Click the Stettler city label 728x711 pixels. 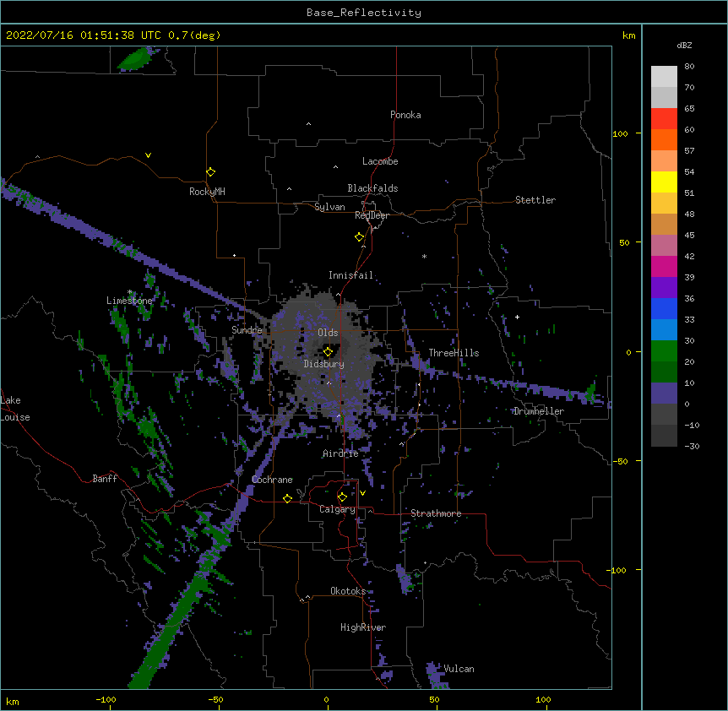click(x=535, y=200)
